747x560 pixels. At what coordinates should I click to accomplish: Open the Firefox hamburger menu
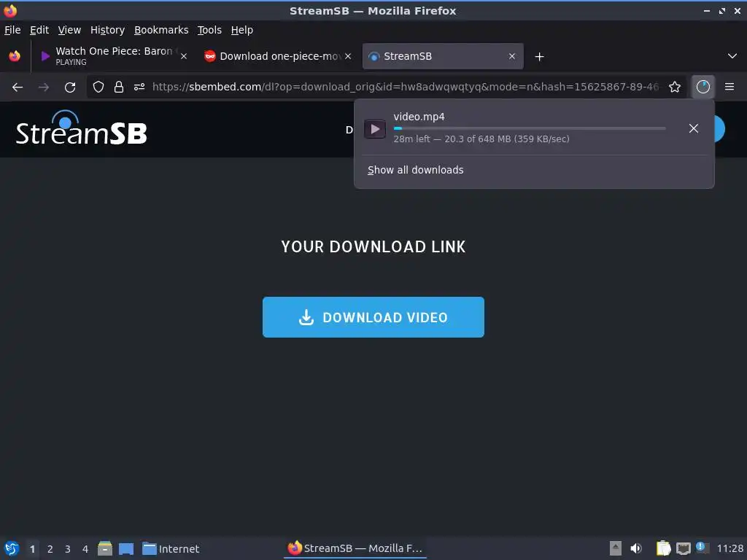click(x=729, y=87)
